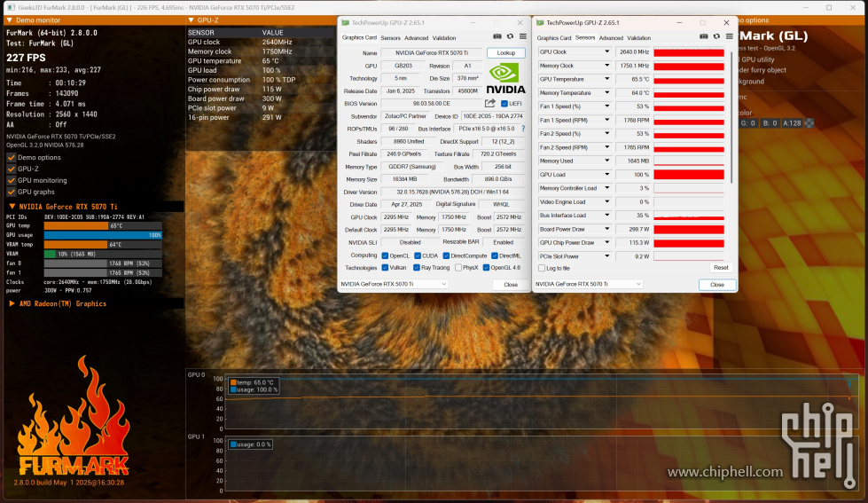The width and height of the screenshot is (868, 503).
Task: Open the GPU selector dropdown in left GPU-Z window
Action: click(394, 284)
